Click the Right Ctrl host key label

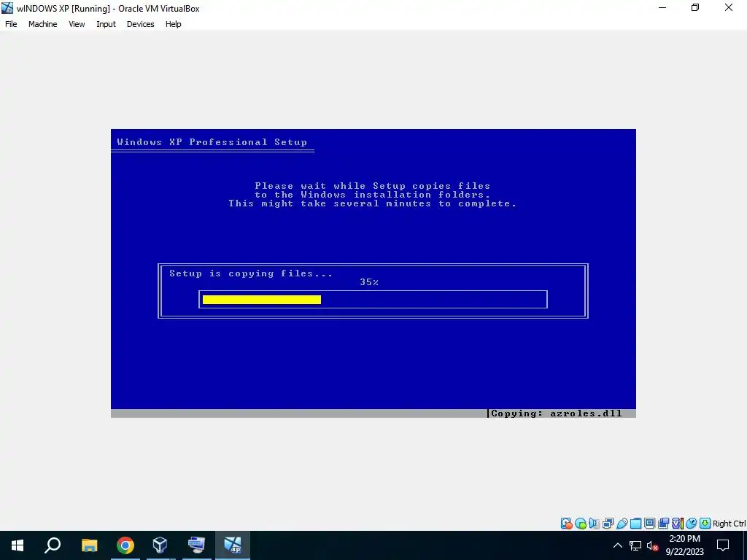pos(729,524)
